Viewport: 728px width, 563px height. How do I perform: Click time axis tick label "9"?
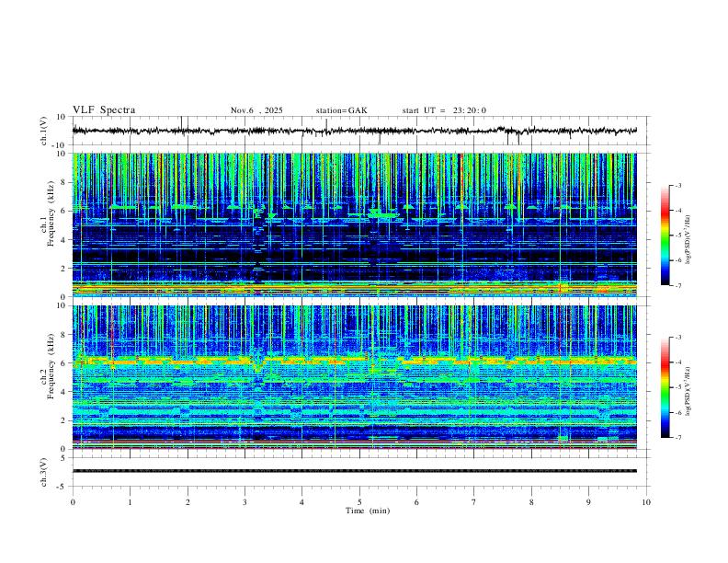[x=588, y=502]
